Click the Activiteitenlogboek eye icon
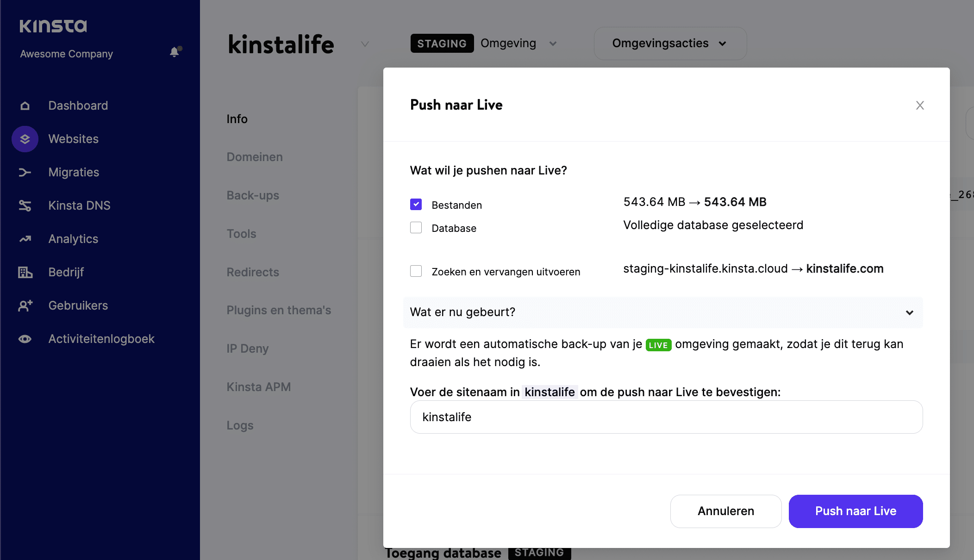 [25, 339]
